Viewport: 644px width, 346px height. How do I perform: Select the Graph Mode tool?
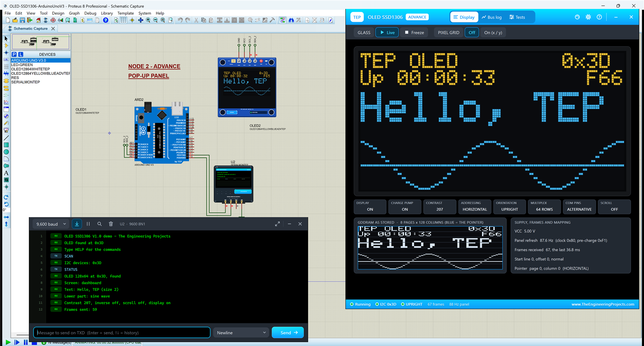[x=6, y=102]
